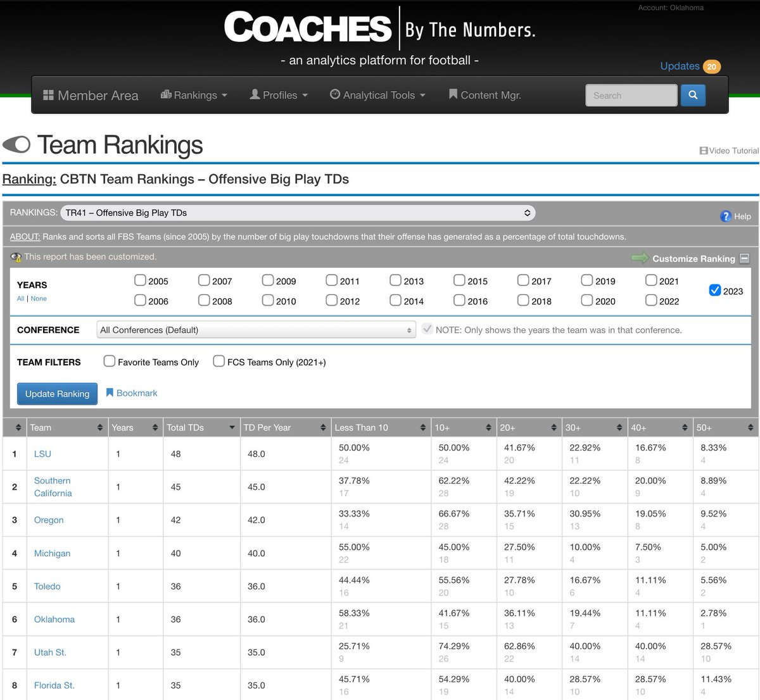This screenshot has height=700, width=760.
Task: Open the Oregon team link
Action: pyautogui.click(x=49, y=520)
